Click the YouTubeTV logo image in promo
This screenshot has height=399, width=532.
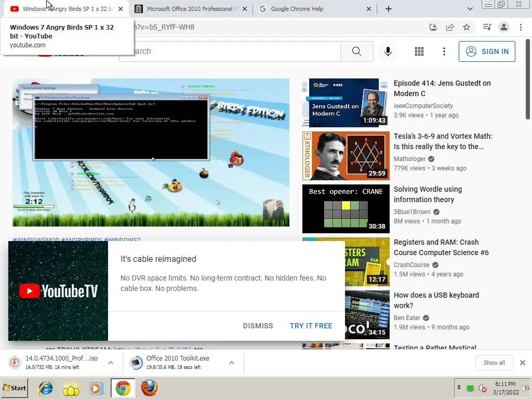coord(58,291)
